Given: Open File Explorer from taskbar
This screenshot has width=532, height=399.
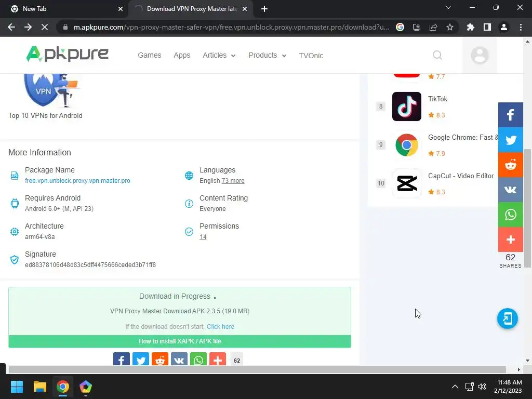Looking at the screenshot, I should (39, 387).
